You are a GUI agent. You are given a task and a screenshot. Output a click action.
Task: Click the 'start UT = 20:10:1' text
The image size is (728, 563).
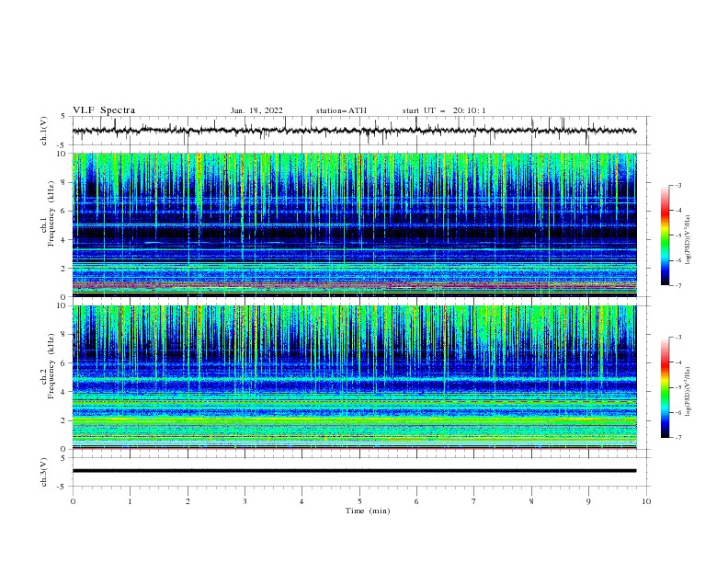coord(443,110)
